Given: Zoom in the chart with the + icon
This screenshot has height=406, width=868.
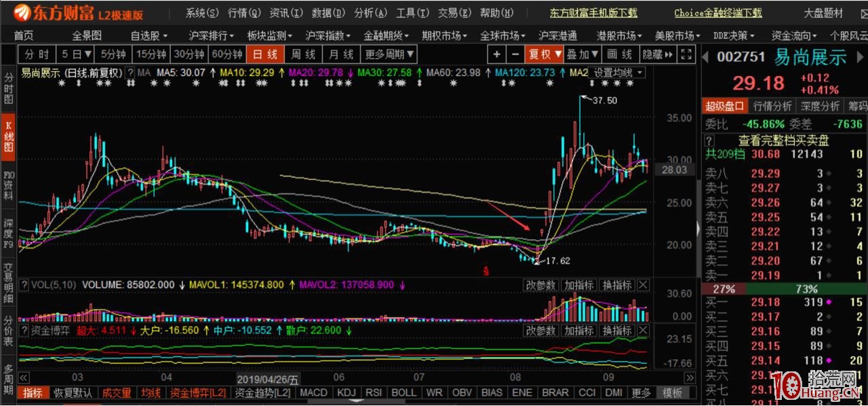Looking at the screenshot, I should [497, 54].
